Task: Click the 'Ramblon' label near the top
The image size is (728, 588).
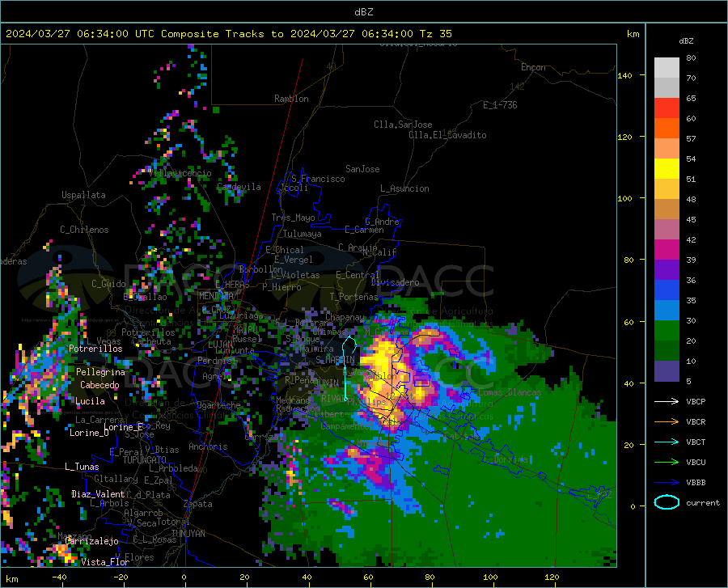Action: tap(291, 99)
